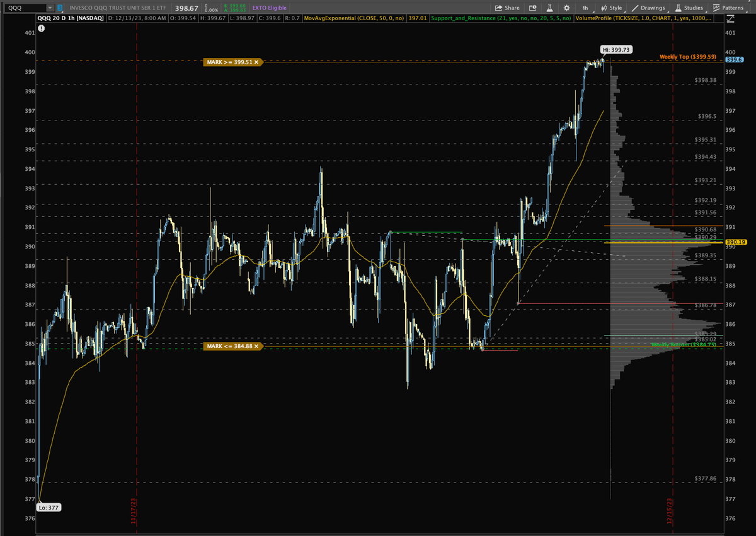Click the chart snapshot camera icon
Image resolution: width=756 pixels, height=536 pixels.
pos(533,8)
